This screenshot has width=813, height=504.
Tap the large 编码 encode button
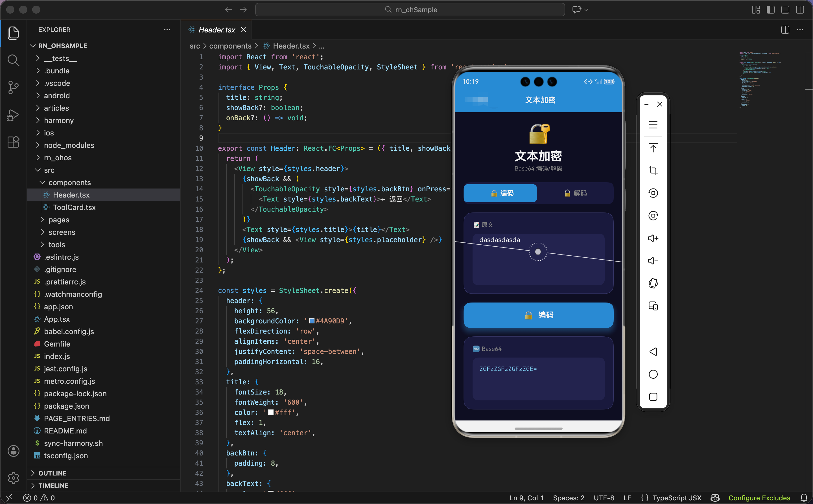538,315
